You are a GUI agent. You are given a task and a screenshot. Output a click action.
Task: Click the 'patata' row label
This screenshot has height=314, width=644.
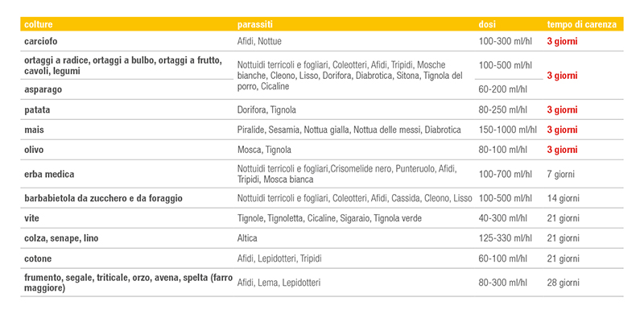37,109
